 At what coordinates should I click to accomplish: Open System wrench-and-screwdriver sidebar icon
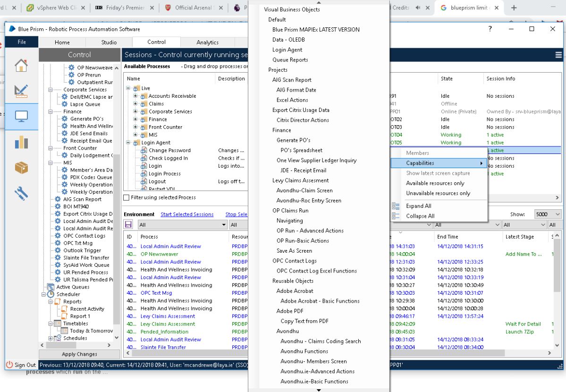[x=21, y=193]
